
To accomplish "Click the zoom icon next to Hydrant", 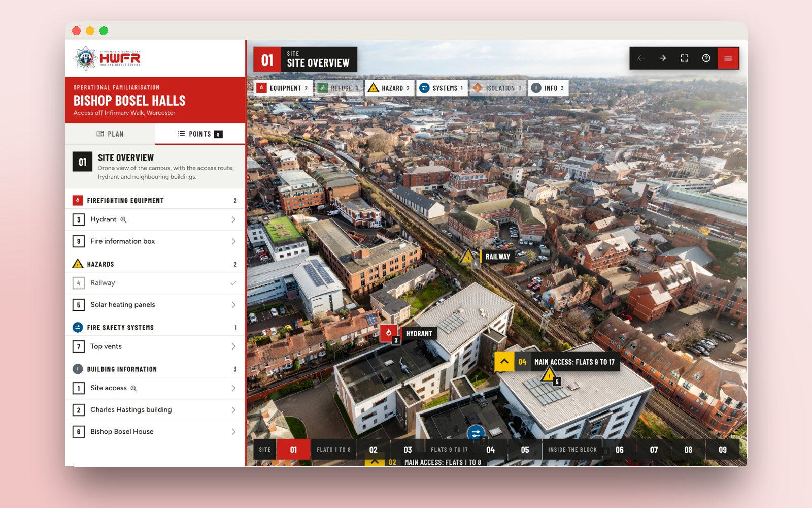I will (123, 220).
